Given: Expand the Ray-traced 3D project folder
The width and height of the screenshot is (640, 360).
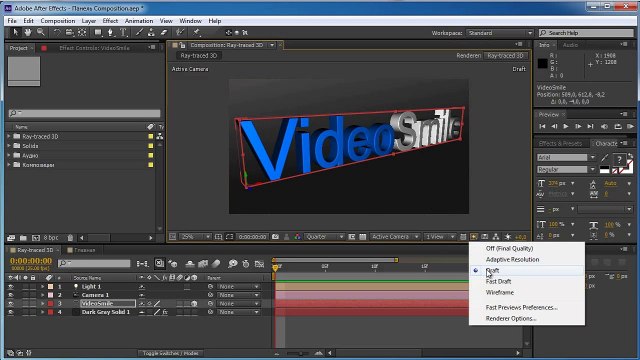Looking at the screenshot, I should click(9, 136).
